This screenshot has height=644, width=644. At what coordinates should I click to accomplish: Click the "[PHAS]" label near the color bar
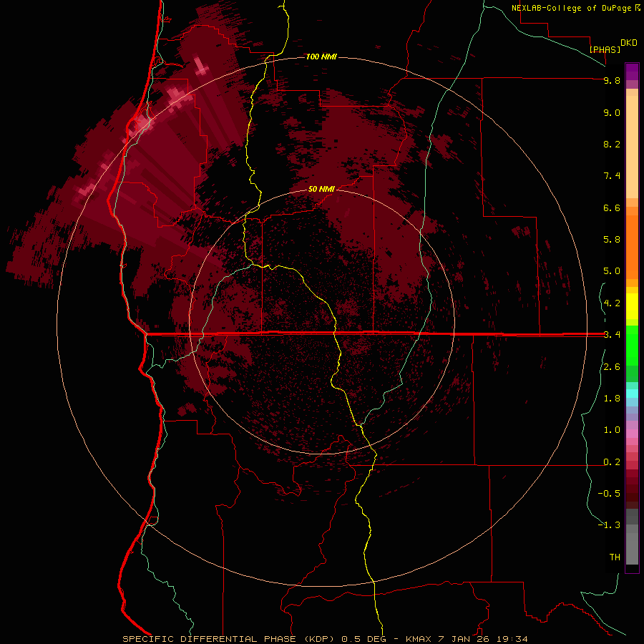605,49
